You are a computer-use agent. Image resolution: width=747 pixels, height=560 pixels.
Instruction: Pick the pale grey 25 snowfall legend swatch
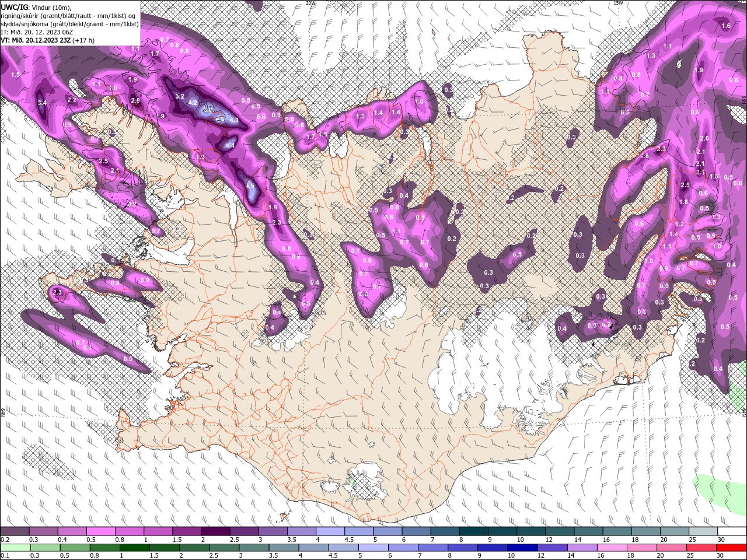pyautogui.click(x=704, y=531)
